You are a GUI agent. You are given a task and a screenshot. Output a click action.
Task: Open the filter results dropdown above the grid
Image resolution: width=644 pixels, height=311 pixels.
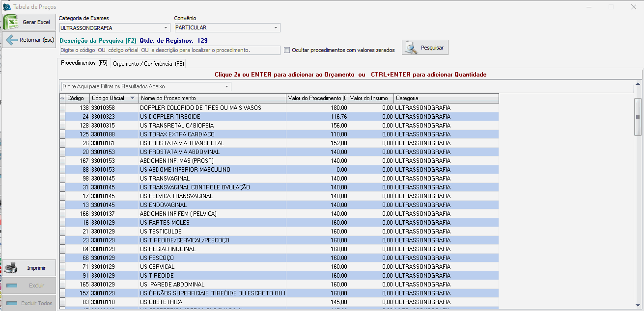click(x=226, y=86)
